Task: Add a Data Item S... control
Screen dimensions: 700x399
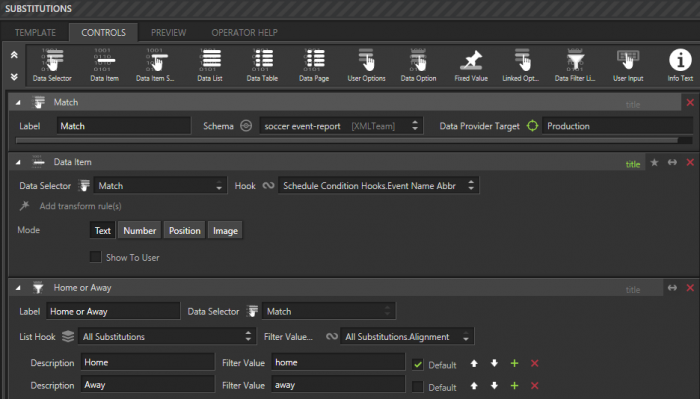Action: (x=155, y=65)
